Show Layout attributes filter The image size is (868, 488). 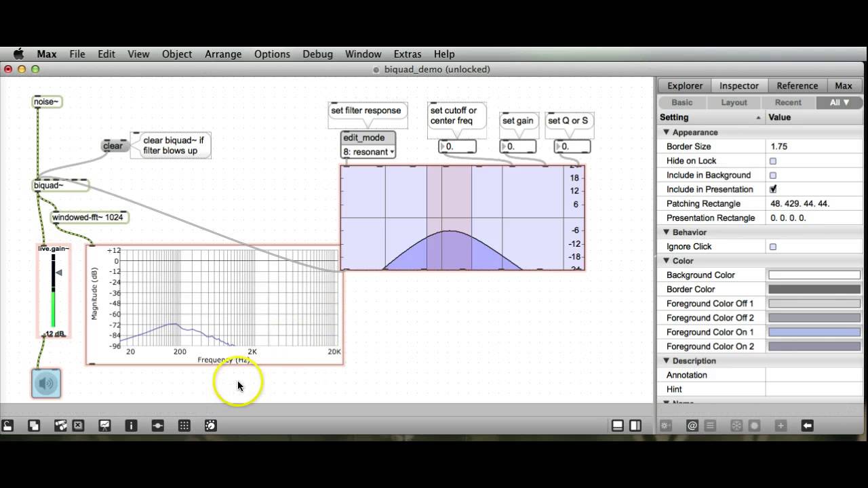(734, 102)
